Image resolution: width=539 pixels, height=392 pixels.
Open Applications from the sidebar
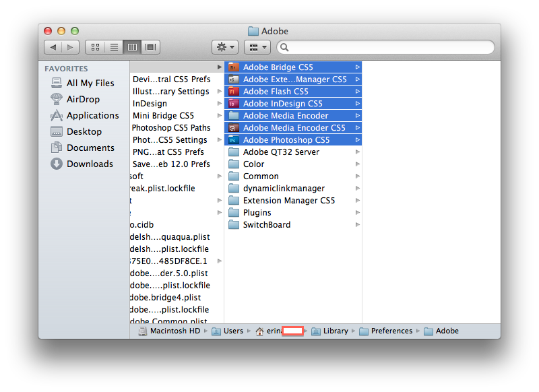click(x=85, y=115)
